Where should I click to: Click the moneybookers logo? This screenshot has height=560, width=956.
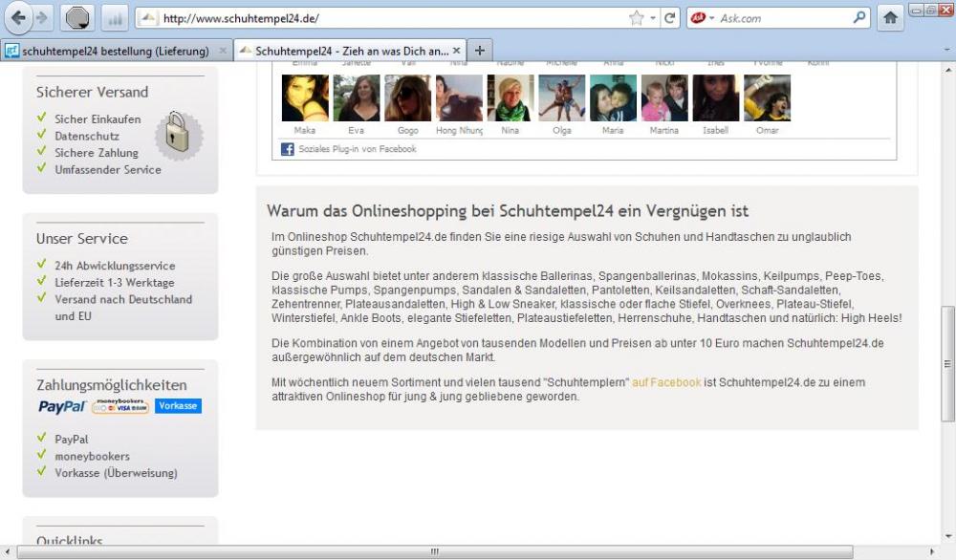[120, 406]
